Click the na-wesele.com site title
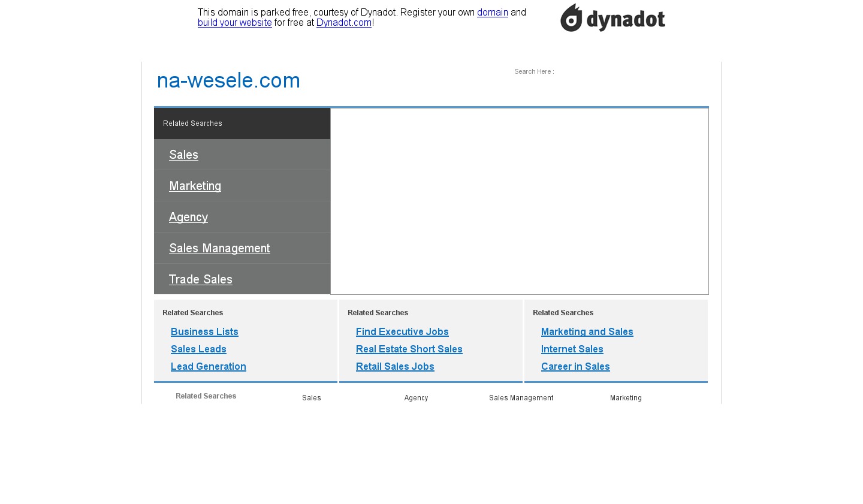The width and height of the screenshot is (863, 504). 228,80
